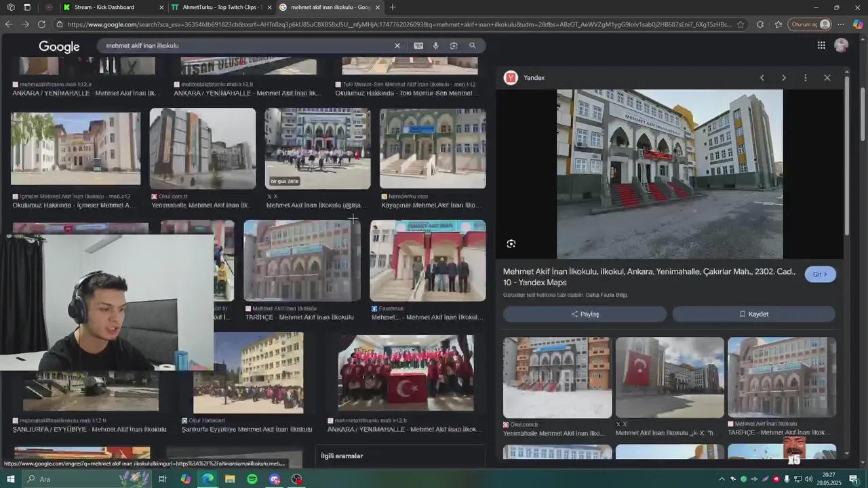Open the volume control in tray
Screen dimensions: 868x488
808,479
